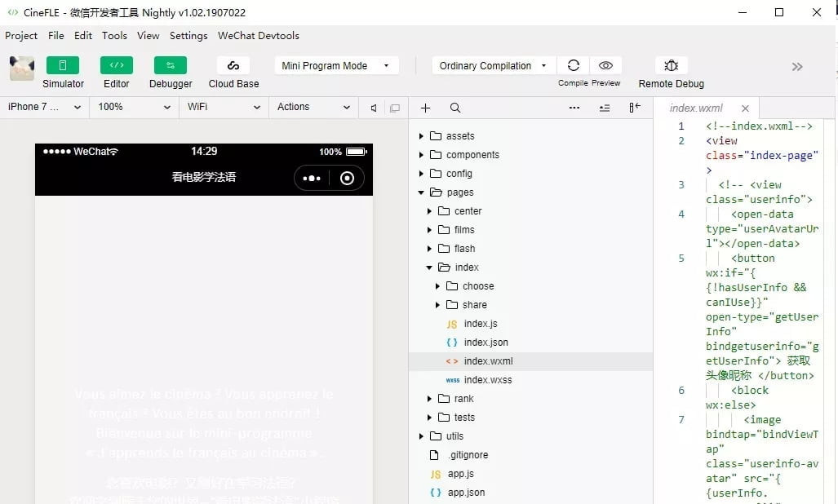
Task: Toggle the Debugger panel button
Action: click(x=171, y=66)
